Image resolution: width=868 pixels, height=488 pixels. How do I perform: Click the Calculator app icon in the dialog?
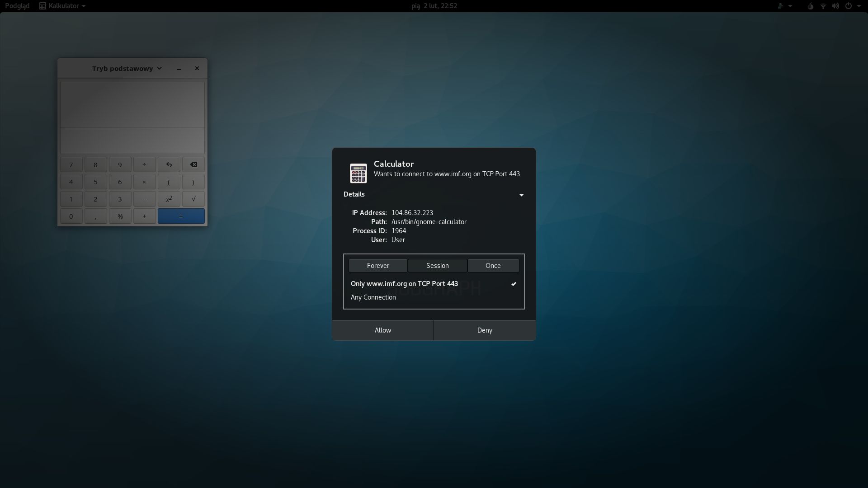point(359,172)
